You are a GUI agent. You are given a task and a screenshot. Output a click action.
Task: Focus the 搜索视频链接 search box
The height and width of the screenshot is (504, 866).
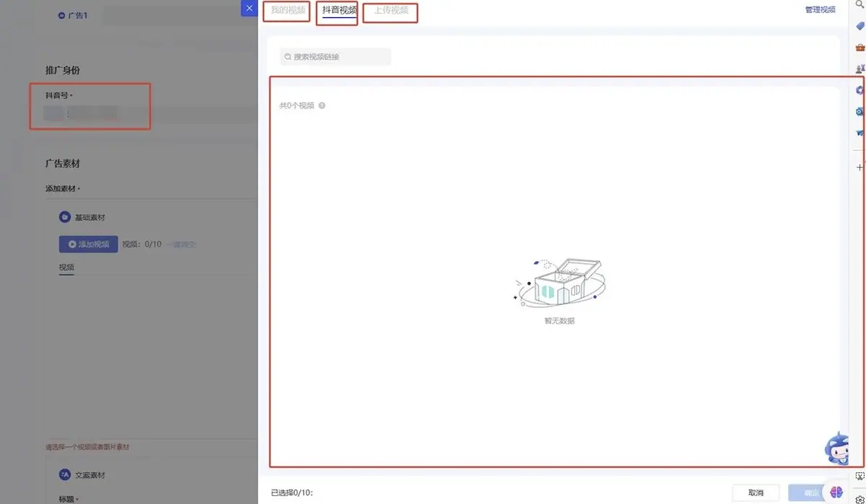(x=336, y=56)
